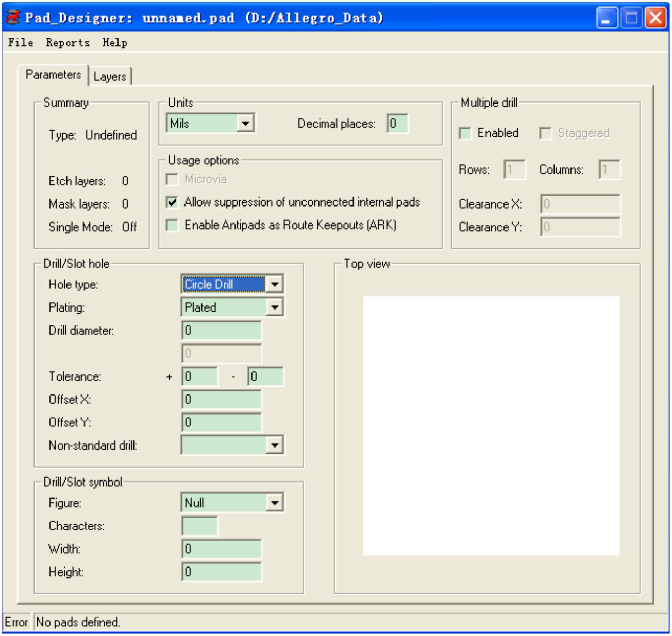
Task: Click the Offset X input field
Action: click(x=222, y=400)
